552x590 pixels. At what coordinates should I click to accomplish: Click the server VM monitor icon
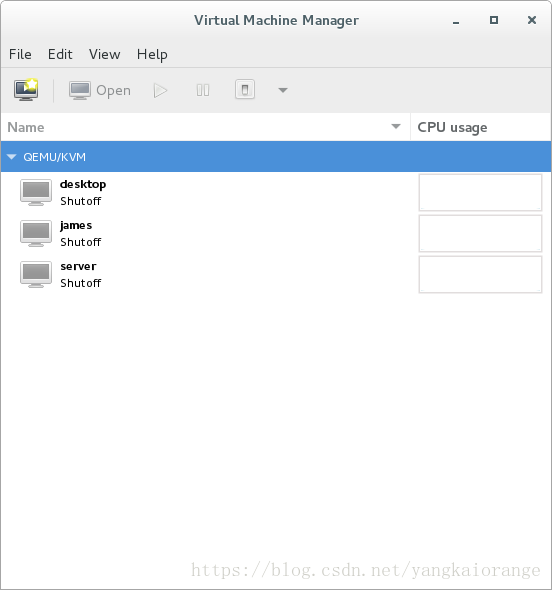(x=36, y=274)
